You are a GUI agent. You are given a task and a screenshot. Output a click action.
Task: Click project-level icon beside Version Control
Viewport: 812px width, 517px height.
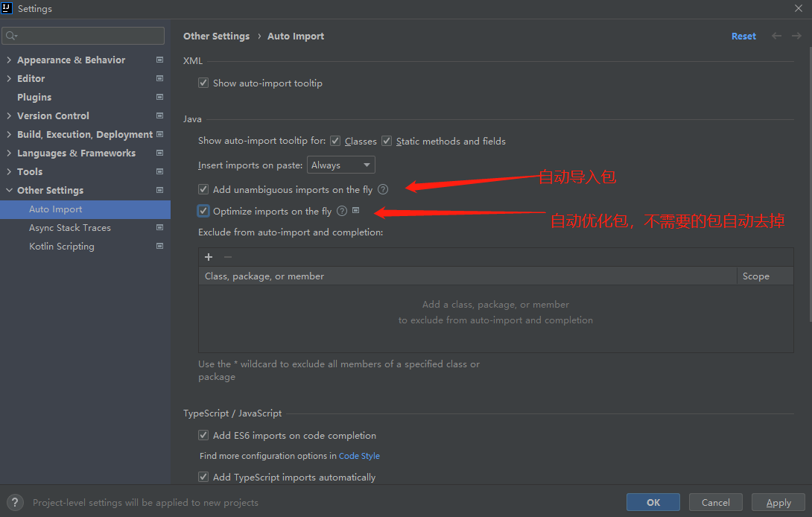tap(159, 116)
